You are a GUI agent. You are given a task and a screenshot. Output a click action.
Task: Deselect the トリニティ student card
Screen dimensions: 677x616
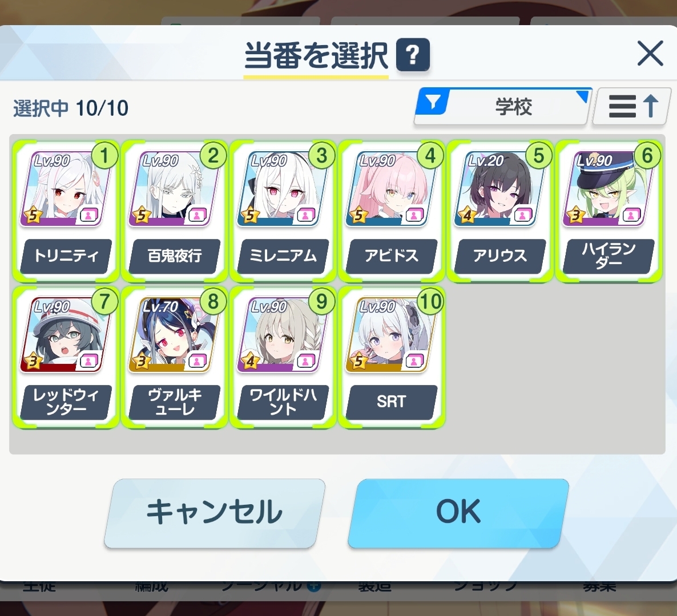[x=66, y=210]
